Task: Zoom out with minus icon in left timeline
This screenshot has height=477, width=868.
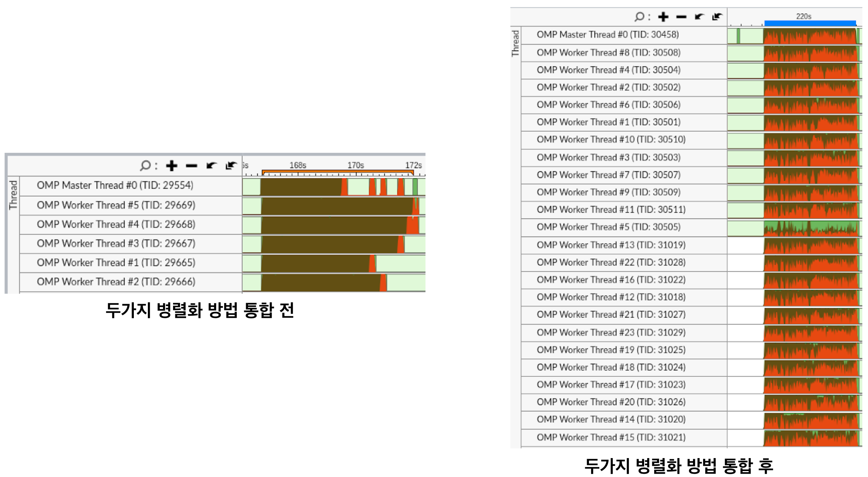Action: [191, 166]
